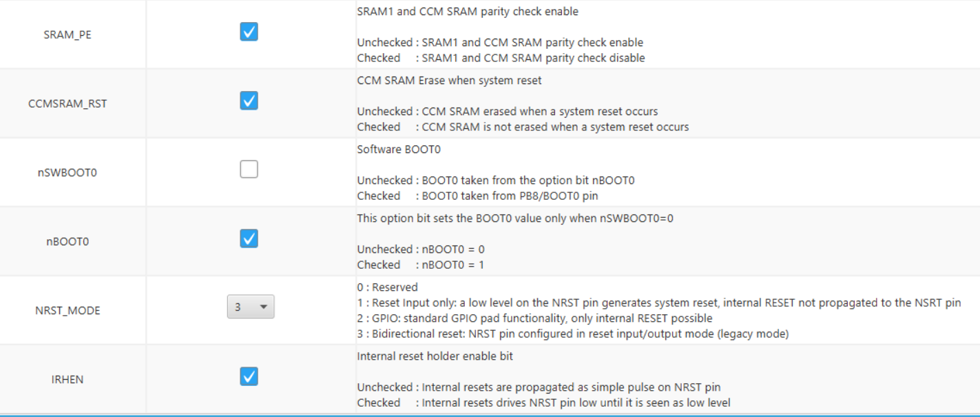Toggle the IRHEN checkbox off

click(x=247, y=377)
